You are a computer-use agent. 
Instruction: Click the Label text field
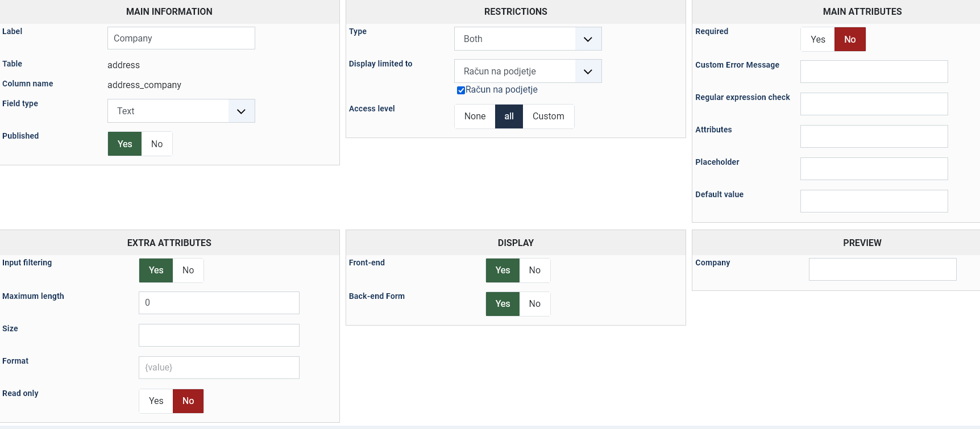[181, 38]
